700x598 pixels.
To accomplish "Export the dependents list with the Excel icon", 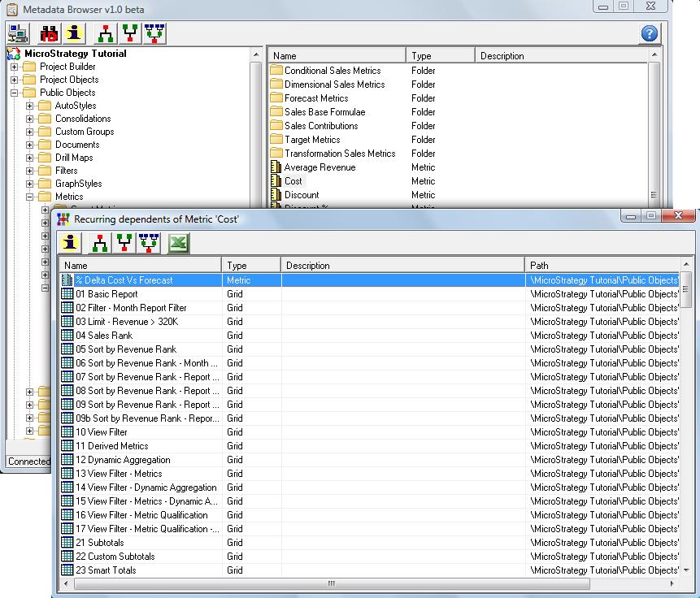I will click(x=179, y=243).
